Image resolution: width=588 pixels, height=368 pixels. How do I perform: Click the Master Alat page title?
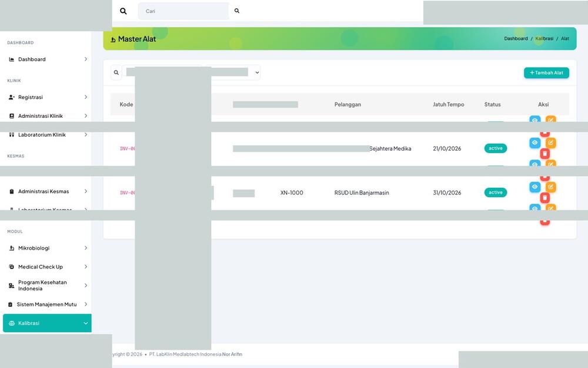coord(137,39)
